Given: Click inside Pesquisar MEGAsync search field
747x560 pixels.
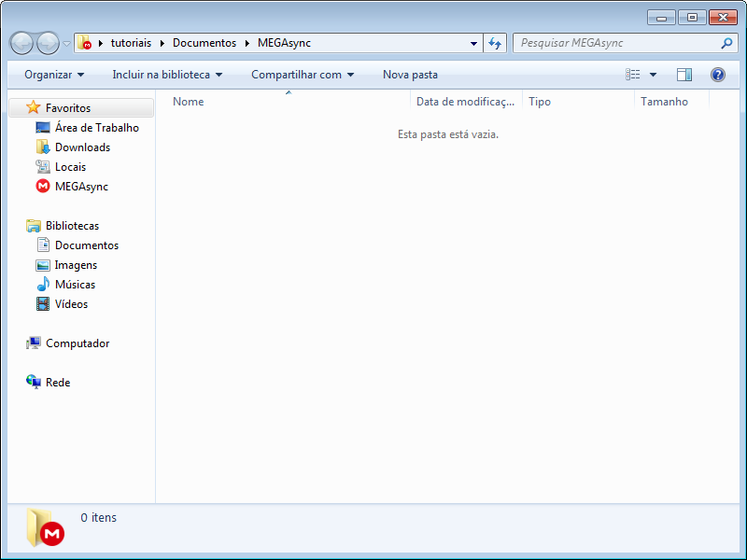Looking at the screenshot, I should 616,43.
